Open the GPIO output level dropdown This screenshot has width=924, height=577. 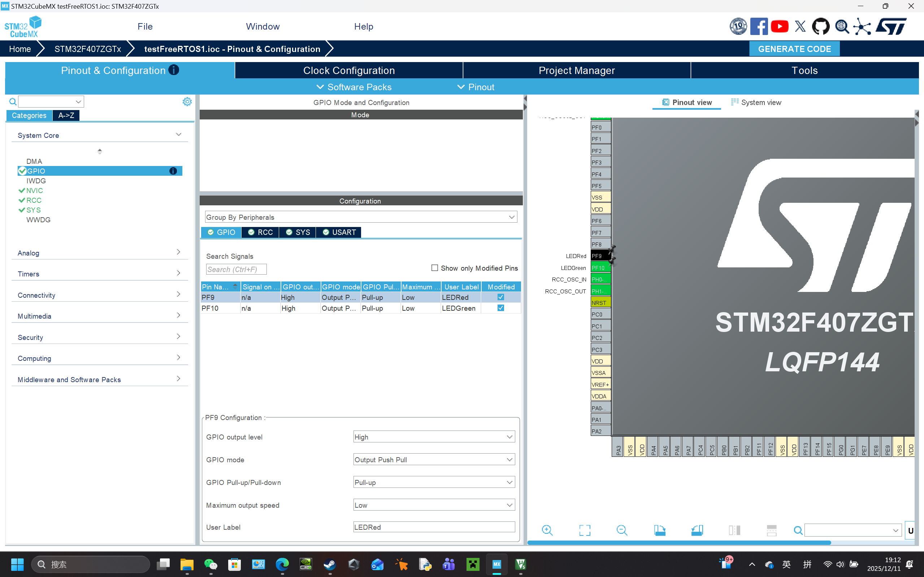tap(434, 437)
